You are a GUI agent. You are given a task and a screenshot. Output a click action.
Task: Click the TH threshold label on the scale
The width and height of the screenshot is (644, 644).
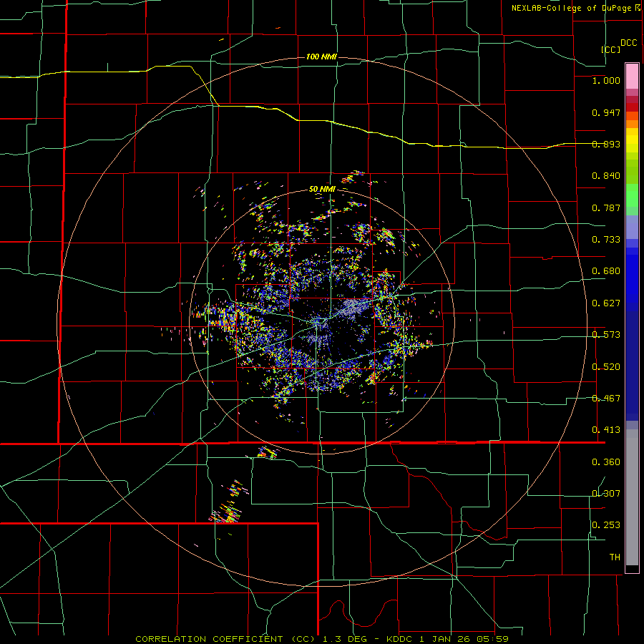coord(615,557)
